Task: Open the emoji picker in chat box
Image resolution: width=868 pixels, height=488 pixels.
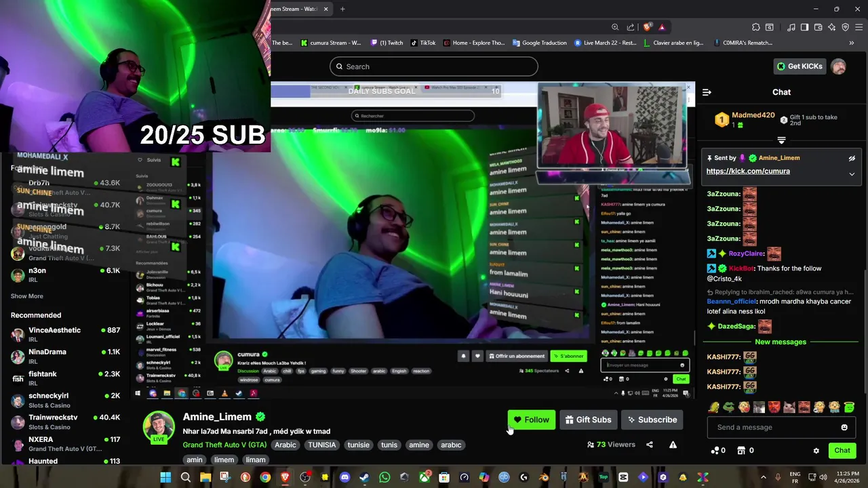Action: coord(844,427)
